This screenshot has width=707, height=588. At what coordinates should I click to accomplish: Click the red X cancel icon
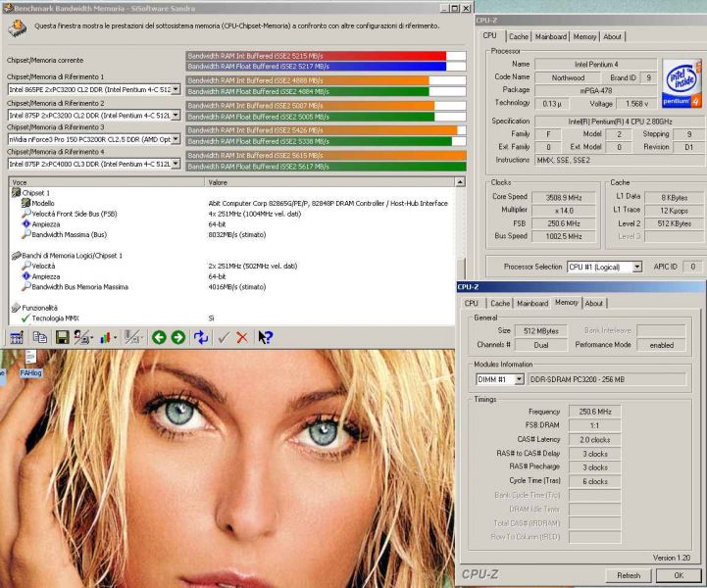tap(242, 337)
